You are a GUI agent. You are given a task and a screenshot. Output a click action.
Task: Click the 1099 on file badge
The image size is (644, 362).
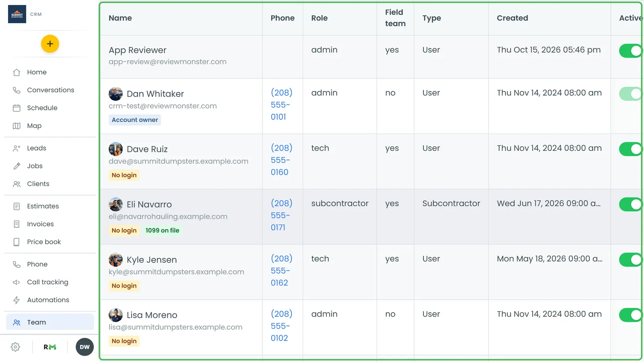point(162,230)
